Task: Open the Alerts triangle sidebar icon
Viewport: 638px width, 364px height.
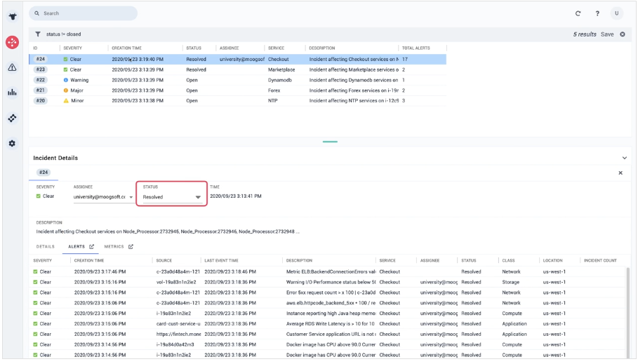Action: (12, 67)
